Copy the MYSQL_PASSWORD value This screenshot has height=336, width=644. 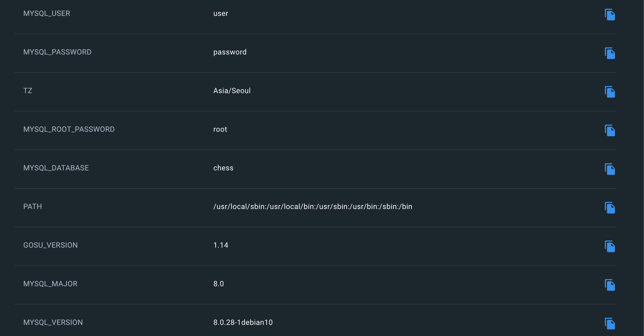coord(610,53)
